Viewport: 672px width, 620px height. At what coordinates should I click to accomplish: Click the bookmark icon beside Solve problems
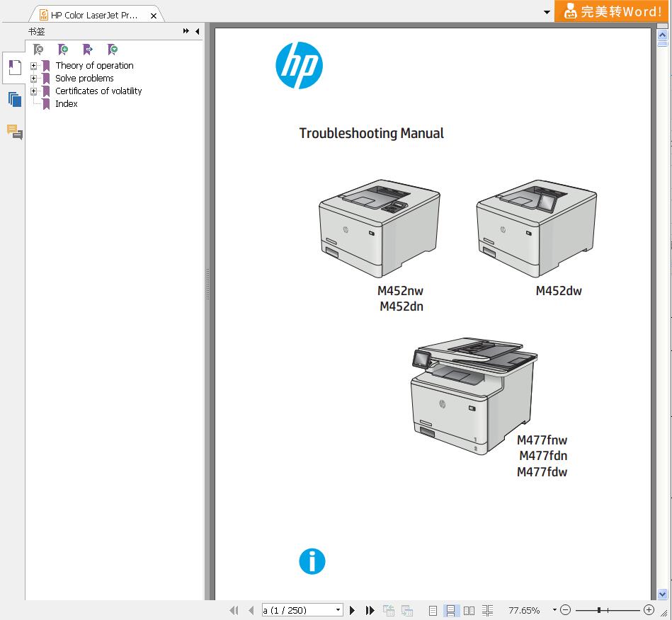click(46, 79)
